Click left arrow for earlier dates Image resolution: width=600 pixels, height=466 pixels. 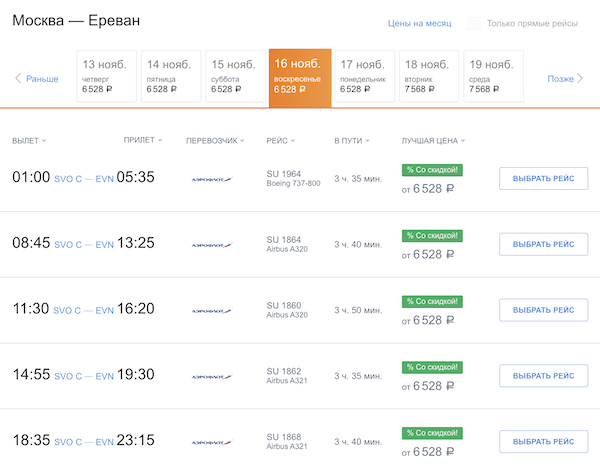[x=18, y=78]
